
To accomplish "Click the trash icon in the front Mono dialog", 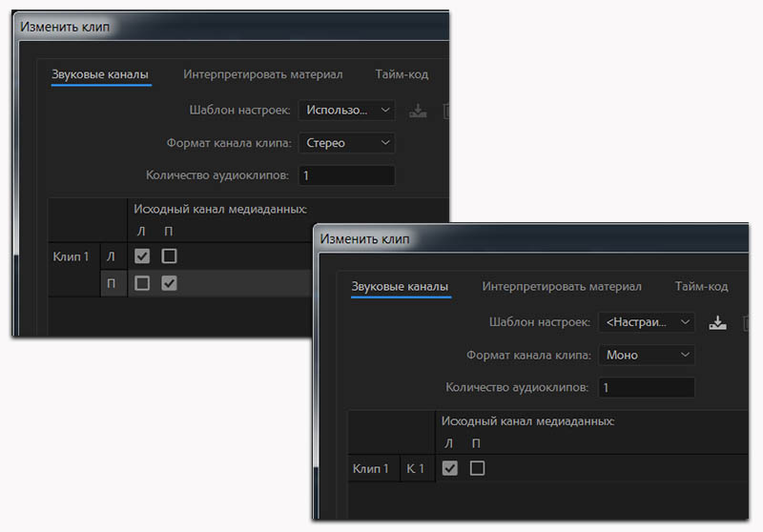I will tap(748, 322).
